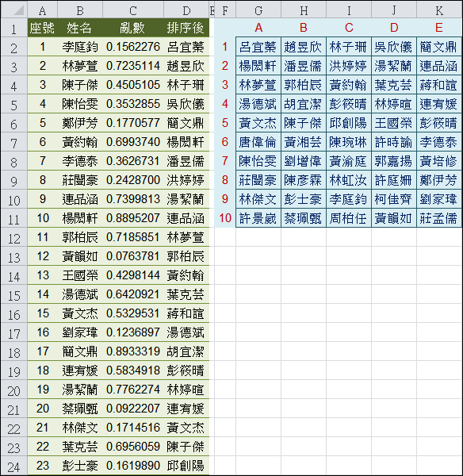Select column H header
The width and height of the screenshot is (463, 476).
click(304, 10)
